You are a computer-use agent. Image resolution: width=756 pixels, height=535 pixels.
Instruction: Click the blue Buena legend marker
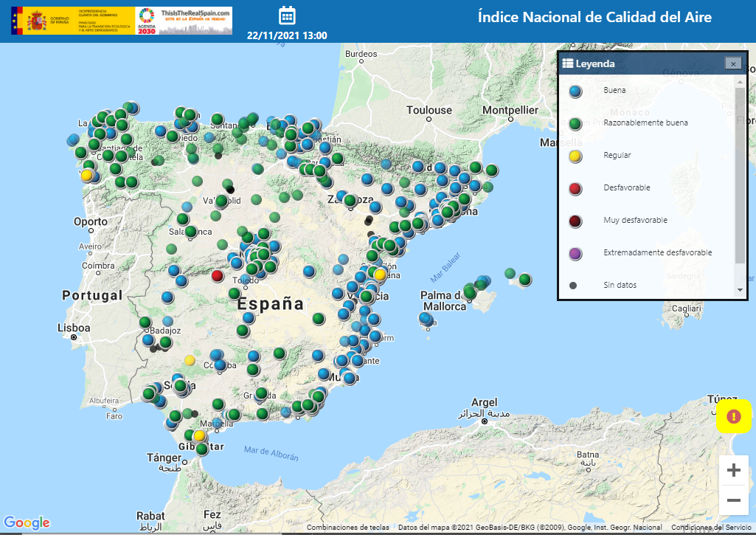pyautogui.click(x=575, y=92)
